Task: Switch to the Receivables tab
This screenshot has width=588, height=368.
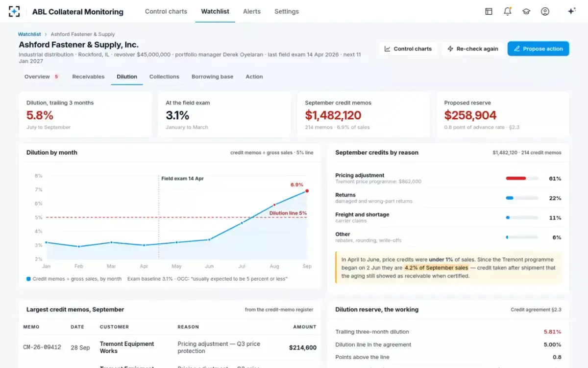Action: point(88,77)
